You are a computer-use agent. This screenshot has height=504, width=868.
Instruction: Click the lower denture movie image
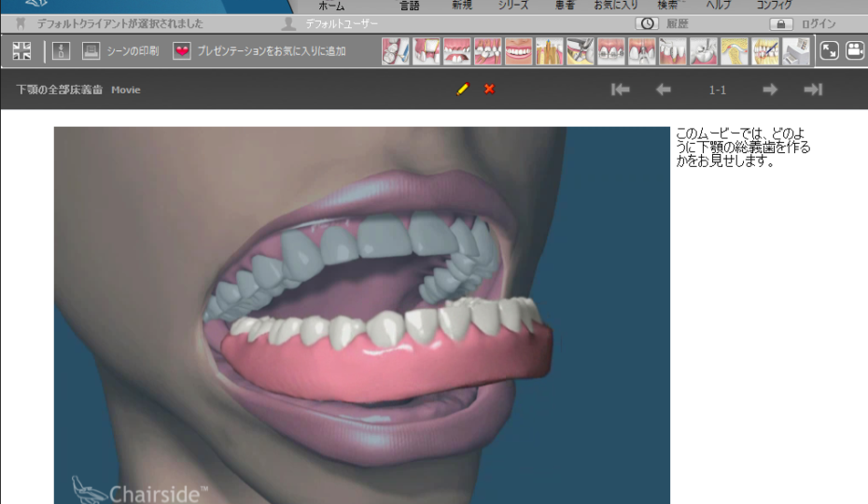coord(362,315)
